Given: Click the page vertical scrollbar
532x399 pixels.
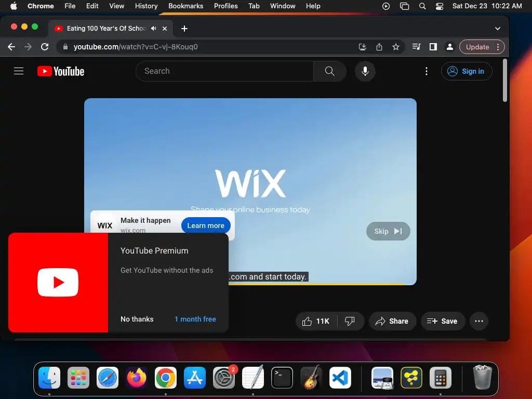Looking at the screenshot, I should click(x=505, y=80).
